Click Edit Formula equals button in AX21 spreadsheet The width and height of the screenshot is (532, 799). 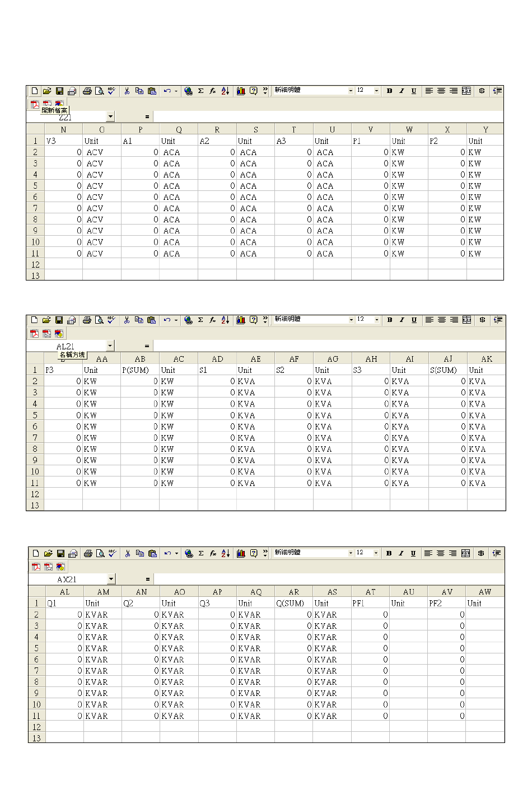point(148,579)
